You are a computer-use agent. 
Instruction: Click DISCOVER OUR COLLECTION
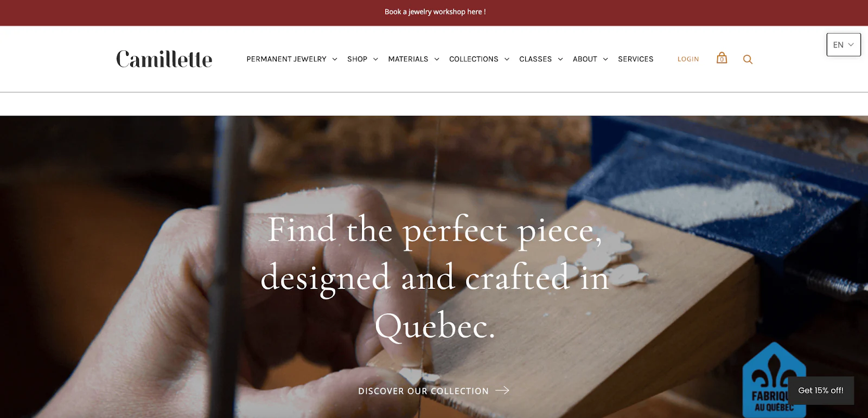click(423, 390)
